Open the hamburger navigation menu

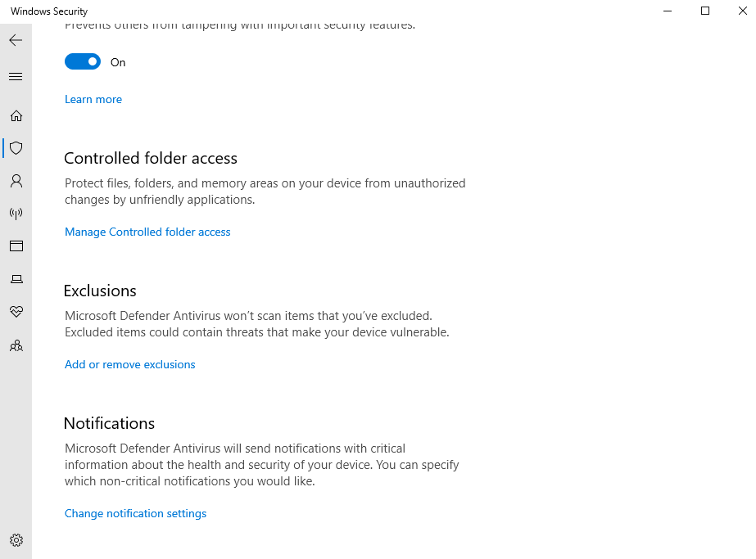point(16,77)
